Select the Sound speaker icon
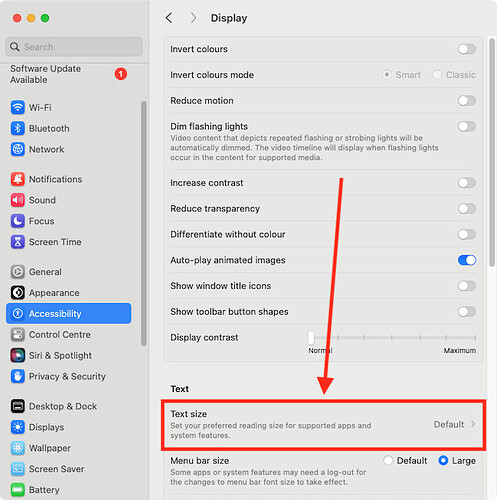Image resolution: width=497 pixels, height=500 pixels. coord(17,200)
